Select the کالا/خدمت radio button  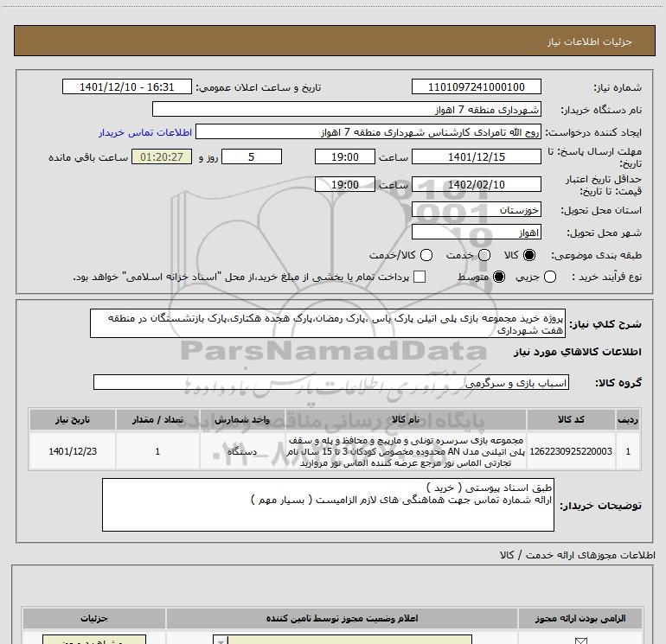tap(426, 255)
